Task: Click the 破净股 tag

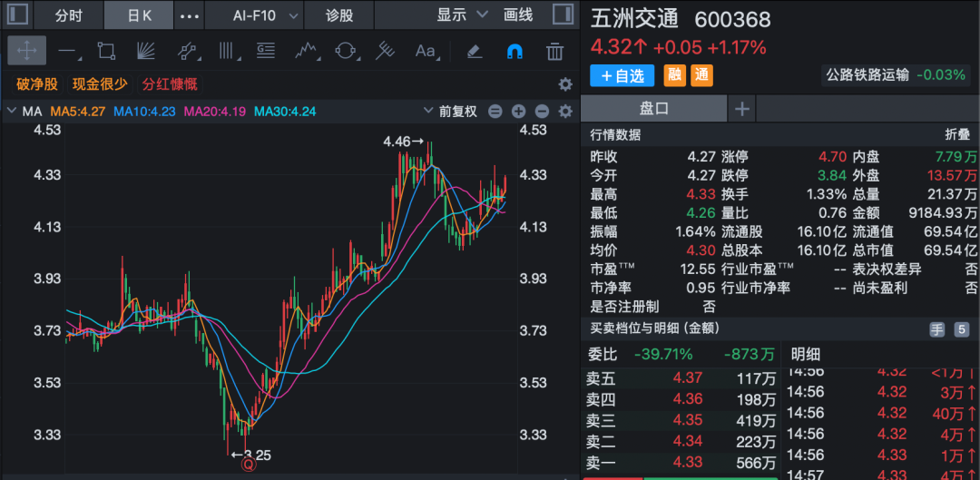Action: [x=37, y=84]
